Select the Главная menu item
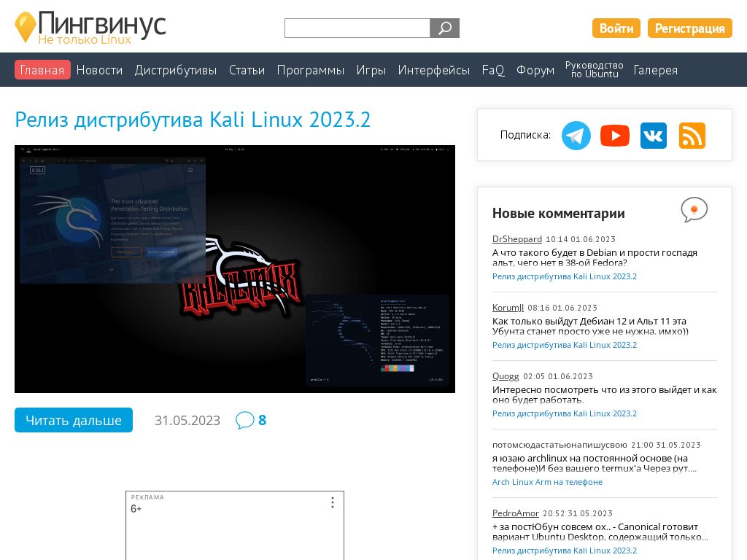Viewport: 747px width, 560px height. click(42, 69)
